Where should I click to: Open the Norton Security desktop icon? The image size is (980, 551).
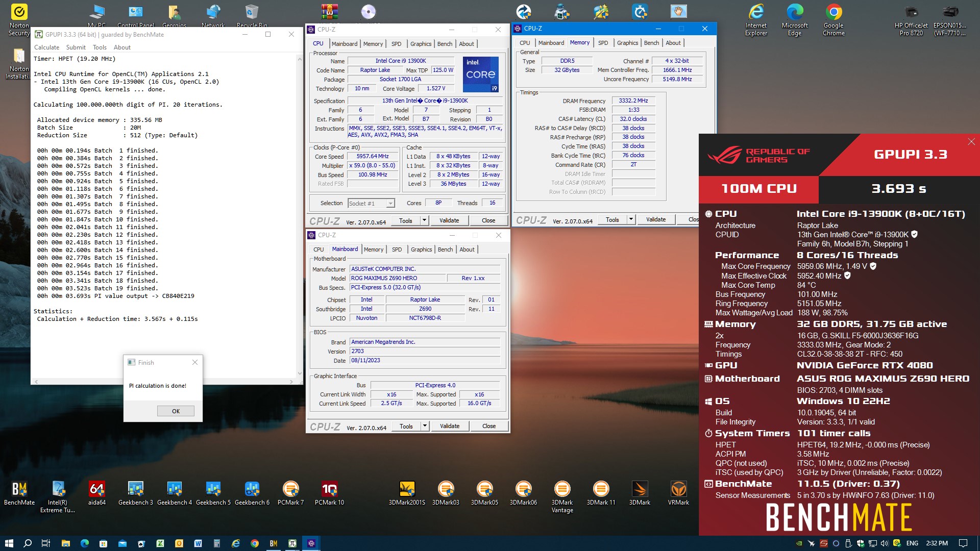coord(19,20)
